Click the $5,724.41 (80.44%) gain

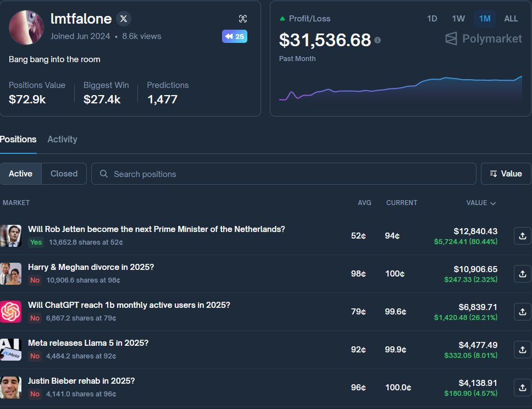click(x=465, y=242)
